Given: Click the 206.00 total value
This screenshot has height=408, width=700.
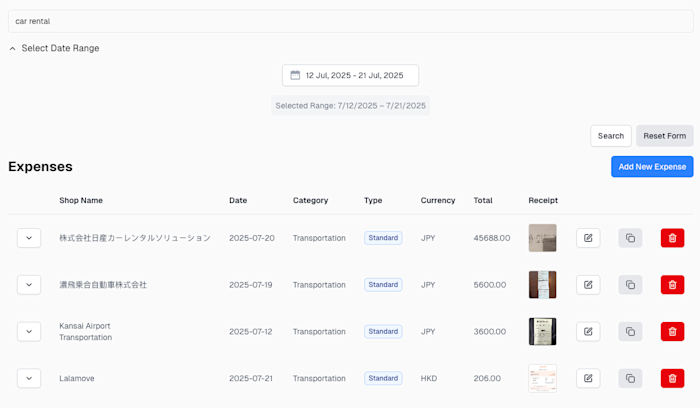Looking at the screenshot, I should tap(487, 378).
